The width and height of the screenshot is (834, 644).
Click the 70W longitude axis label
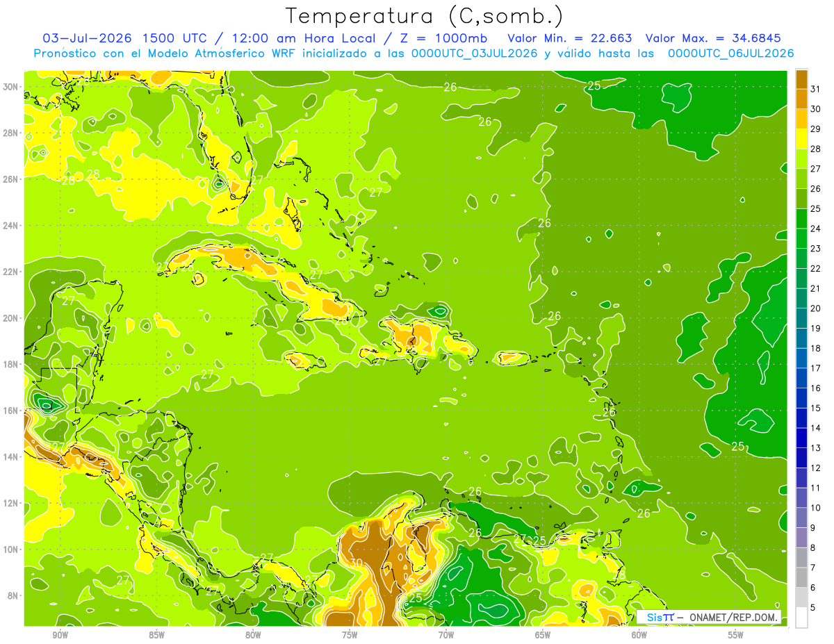446,635
